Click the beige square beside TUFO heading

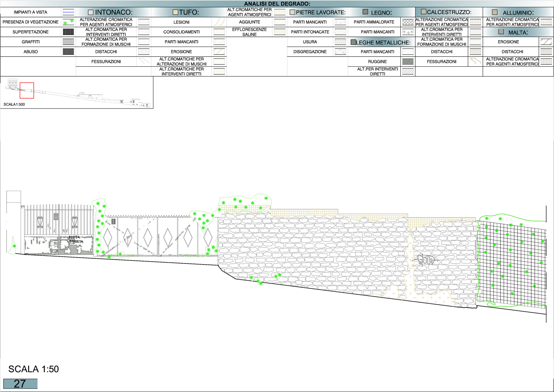176,12
